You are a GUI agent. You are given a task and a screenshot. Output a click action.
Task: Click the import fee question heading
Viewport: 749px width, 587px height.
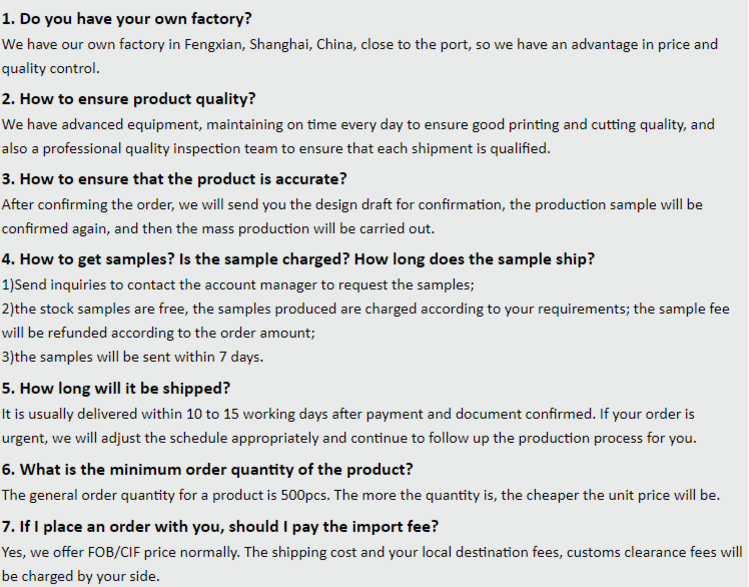(220, 527)
